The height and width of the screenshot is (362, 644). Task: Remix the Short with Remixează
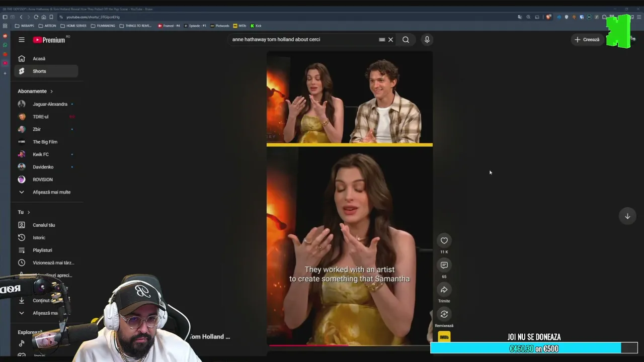(x=444, y=315)
